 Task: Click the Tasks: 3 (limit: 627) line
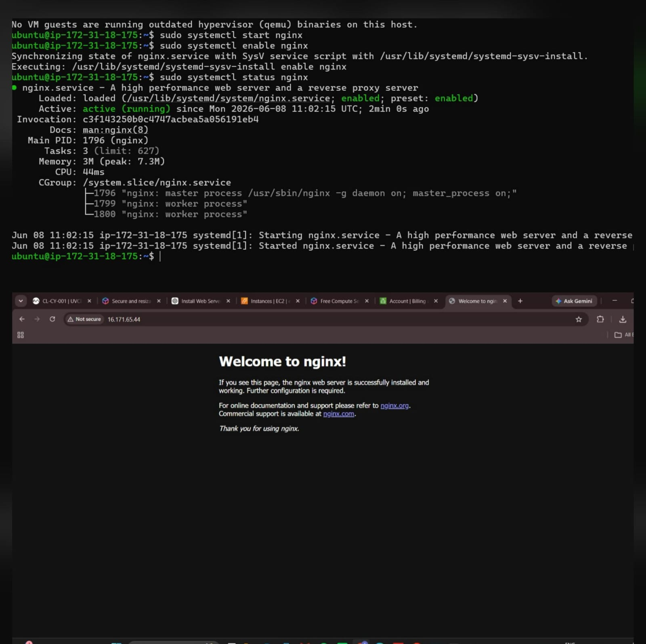(x=102, y=151)
